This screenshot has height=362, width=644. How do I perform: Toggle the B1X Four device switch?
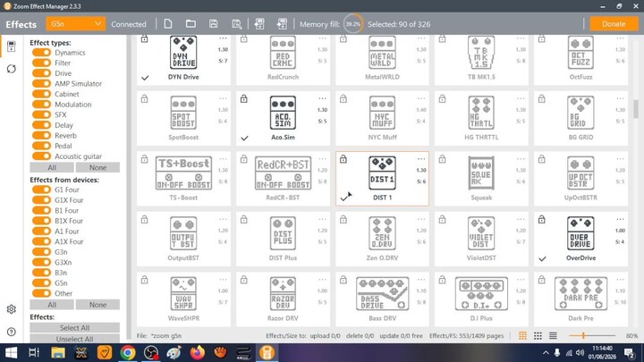pyautogui.click(x=41, y=221)
